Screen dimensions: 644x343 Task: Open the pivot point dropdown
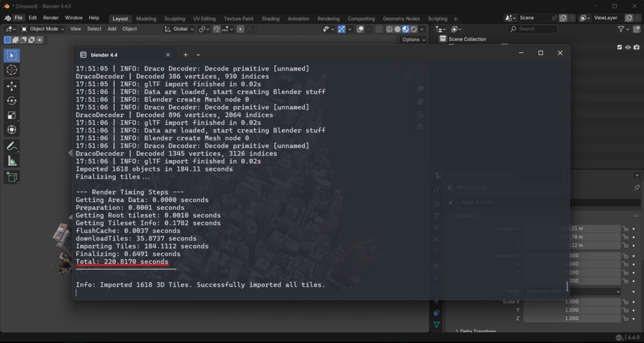point(204,29)
